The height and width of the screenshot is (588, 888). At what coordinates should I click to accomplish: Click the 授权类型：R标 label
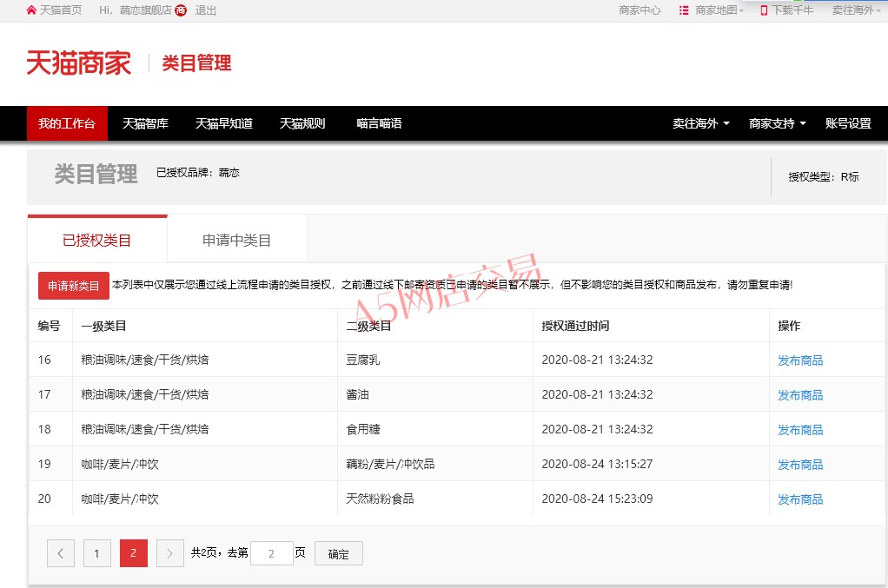click(x=824, y=177)
